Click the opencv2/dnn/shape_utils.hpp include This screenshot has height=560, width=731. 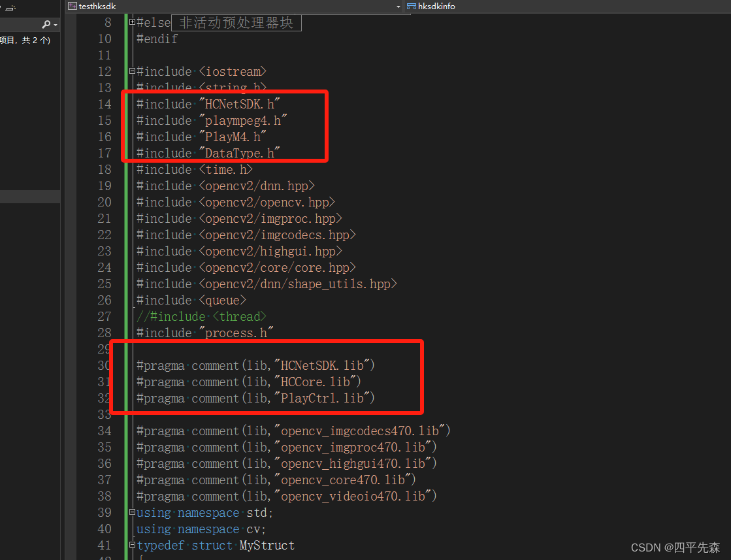coord(267,284)
